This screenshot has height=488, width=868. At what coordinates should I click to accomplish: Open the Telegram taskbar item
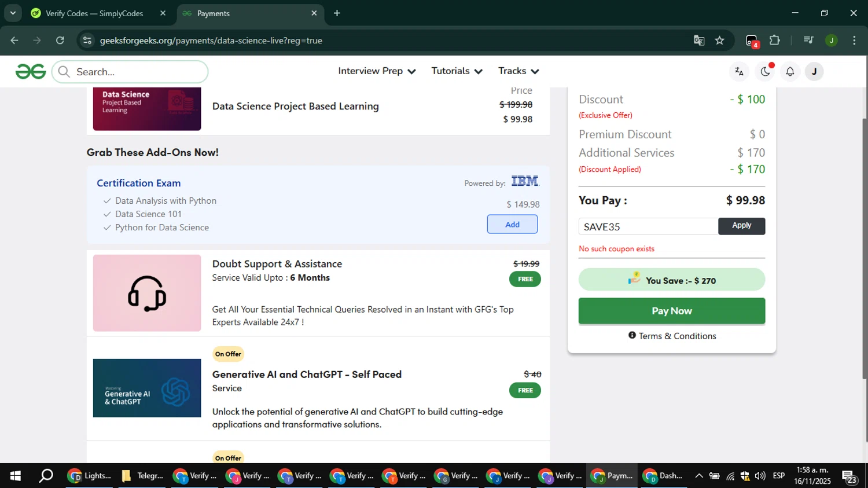(142, 476)
